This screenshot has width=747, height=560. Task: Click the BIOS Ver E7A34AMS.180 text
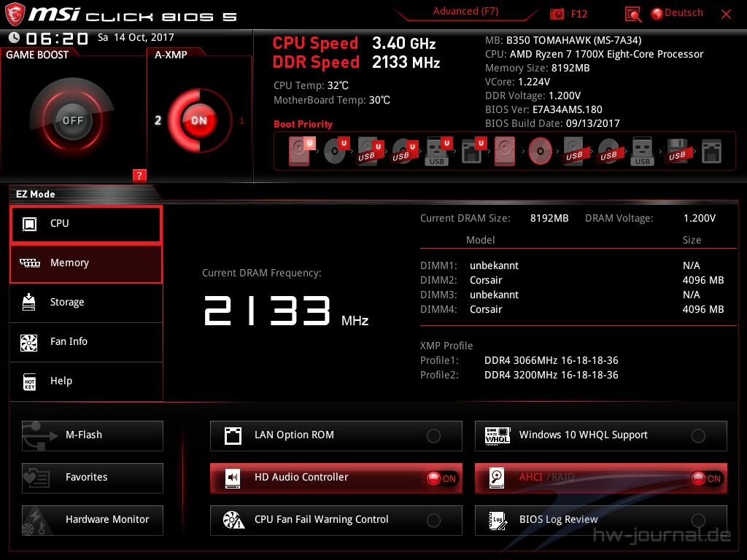(x=543, y=109)
